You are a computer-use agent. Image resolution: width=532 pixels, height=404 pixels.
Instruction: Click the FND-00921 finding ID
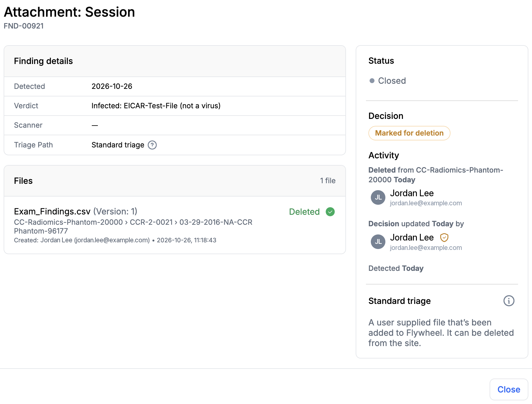click(24, 26)
